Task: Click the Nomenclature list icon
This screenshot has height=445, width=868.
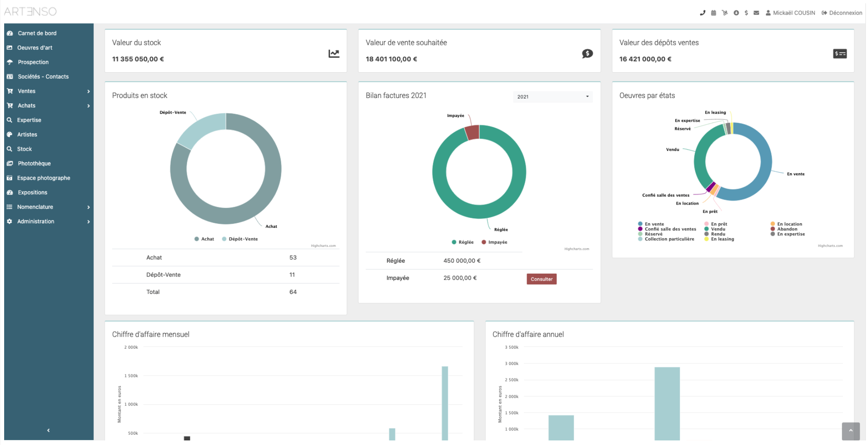Action: pyautogui.click(x=10, y=207)
